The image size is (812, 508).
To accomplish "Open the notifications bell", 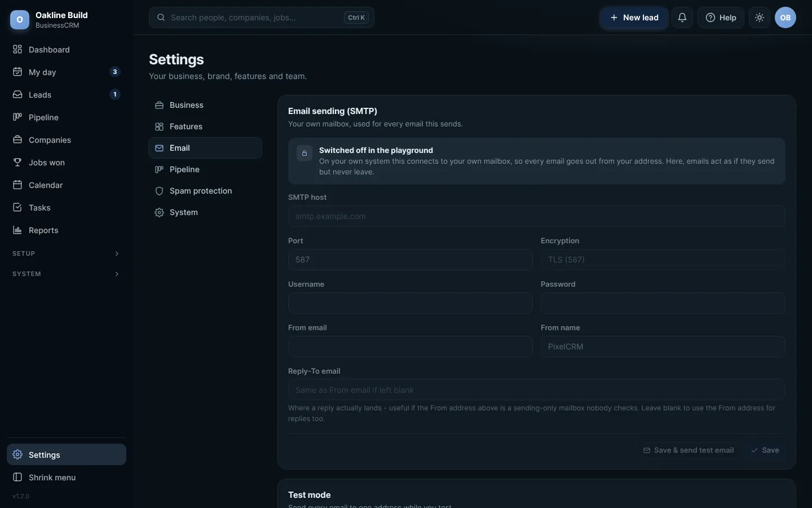I will (x=682, y=17).
